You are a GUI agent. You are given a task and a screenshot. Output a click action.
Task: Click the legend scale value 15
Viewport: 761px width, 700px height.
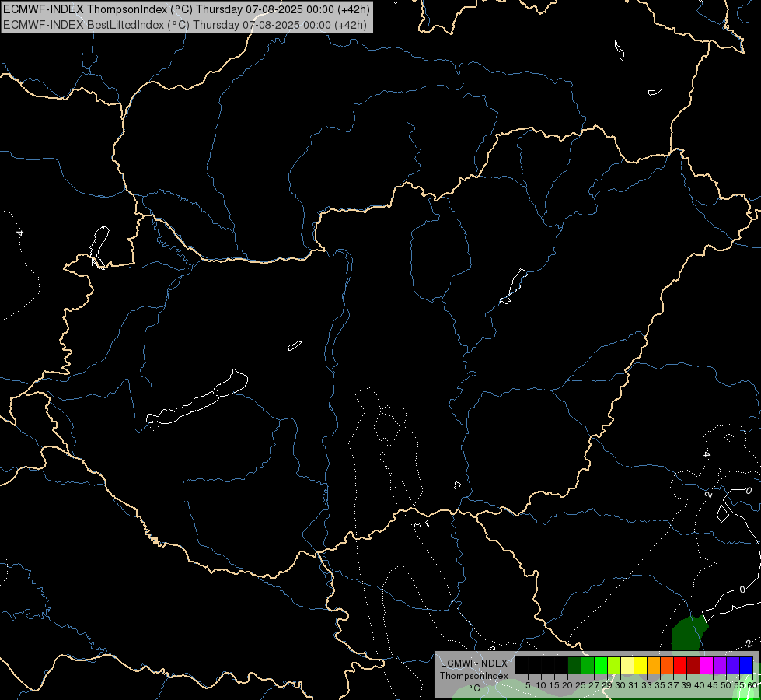click(554, 685)
